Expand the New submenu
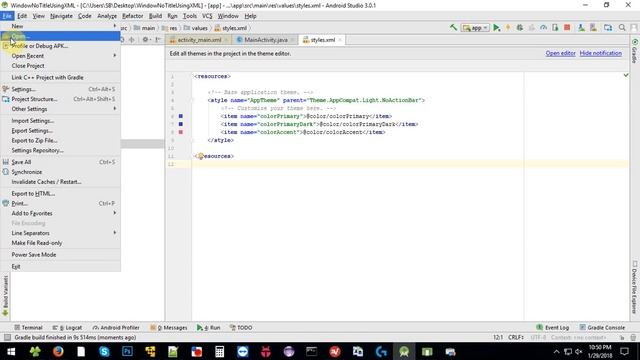The height and width of the screenshot is (360, 640). coord(60,26)
